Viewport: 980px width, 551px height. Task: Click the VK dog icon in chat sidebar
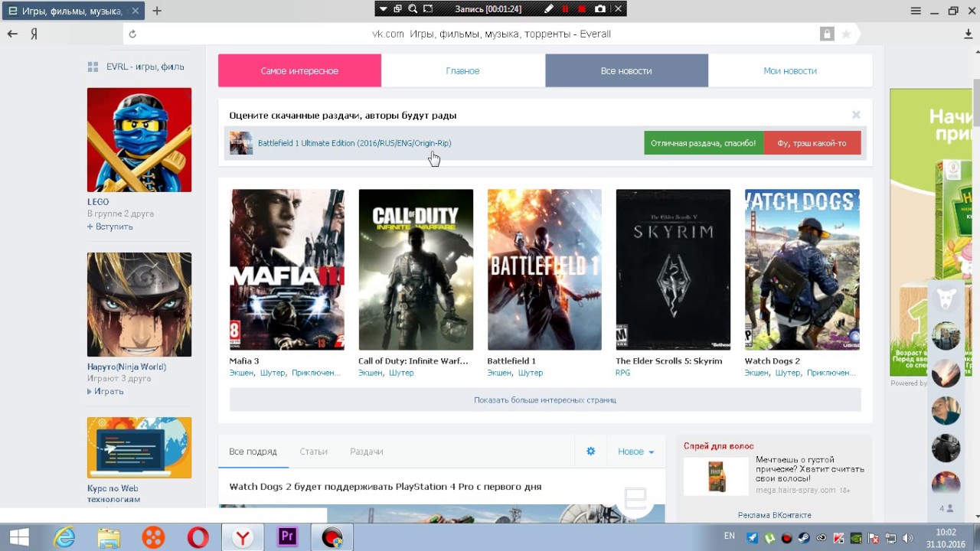click(946, 299)
